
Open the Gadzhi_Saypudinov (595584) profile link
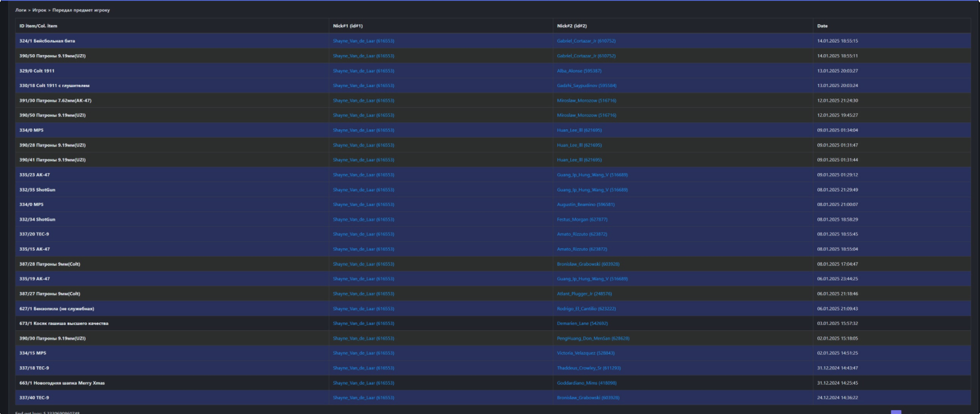click(586, 85)
